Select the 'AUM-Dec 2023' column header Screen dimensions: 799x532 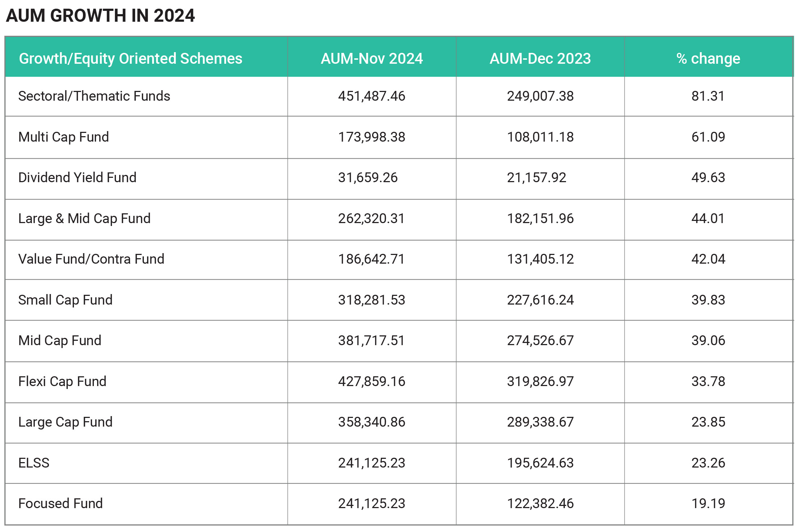tap(540, 59)
